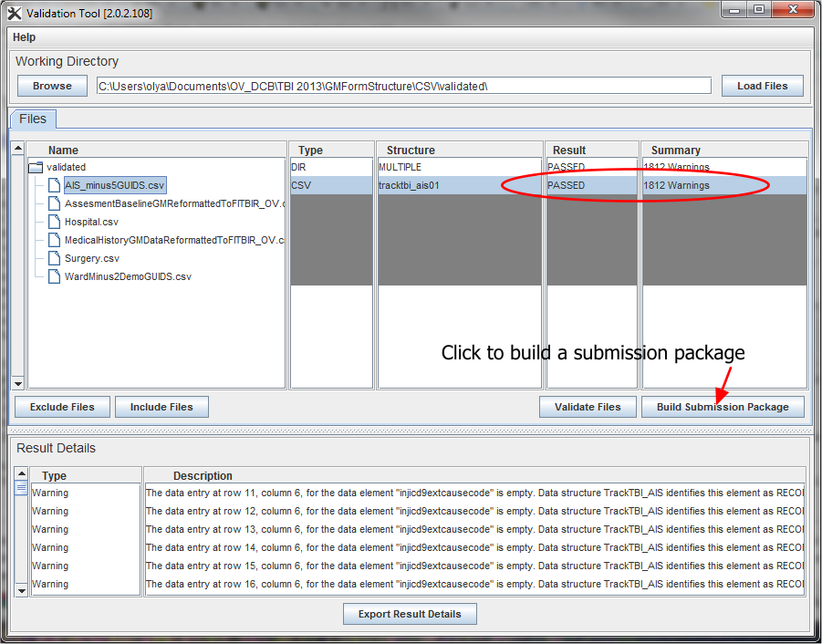Click file list scroll down arrow
Image resolution: width=822 pixels, height=644 pixels.
coord(18,383)
